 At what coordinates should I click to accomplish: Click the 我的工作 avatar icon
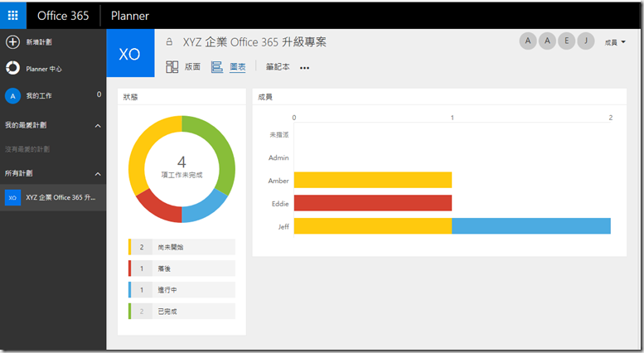12,96
